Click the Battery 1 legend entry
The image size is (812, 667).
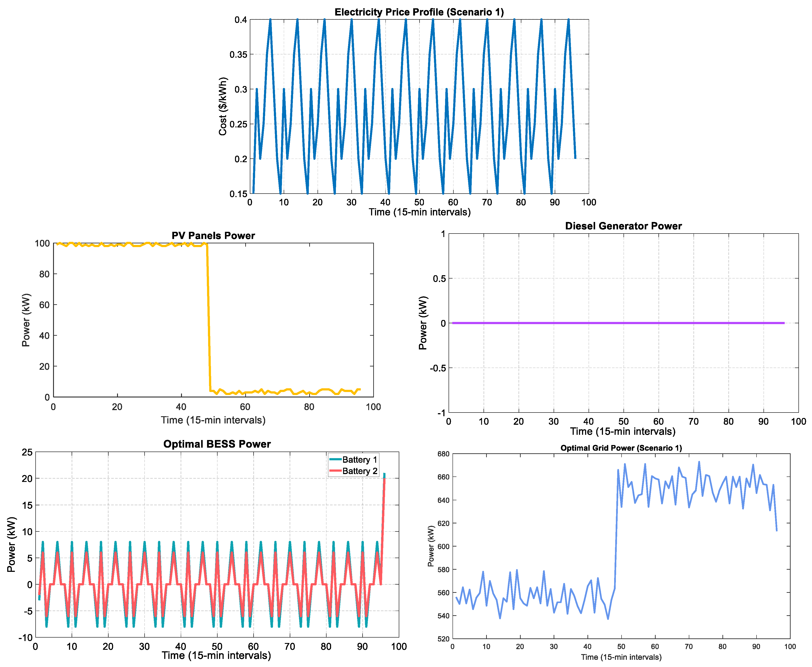359,459
